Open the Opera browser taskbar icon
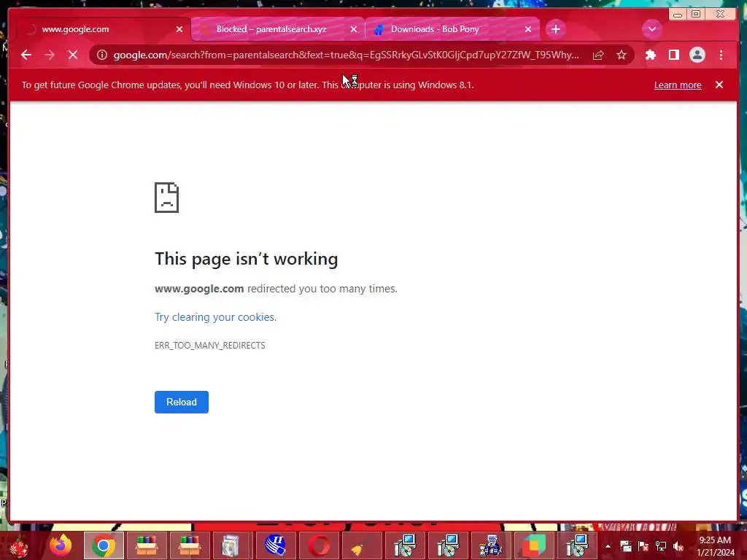 coord(319,545)
